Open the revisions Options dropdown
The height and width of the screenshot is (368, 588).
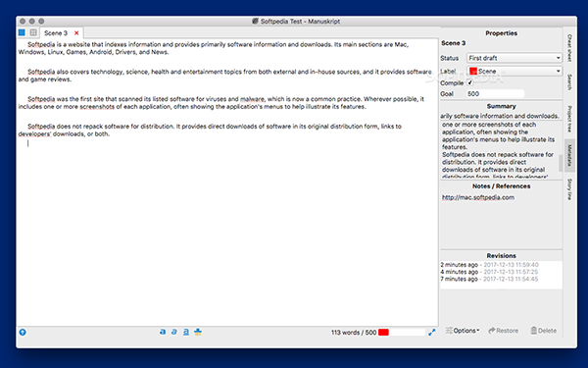point(463,331)
